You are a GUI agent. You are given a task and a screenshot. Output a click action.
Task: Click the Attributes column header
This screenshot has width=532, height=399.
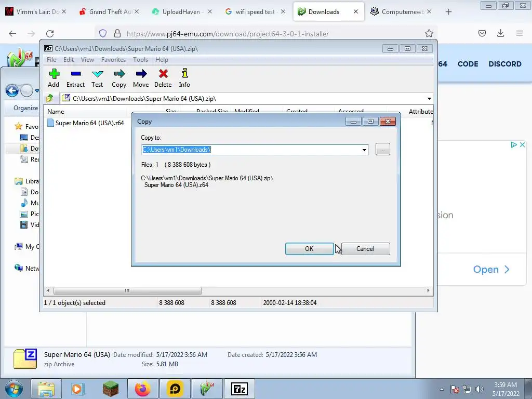(420, 111)
